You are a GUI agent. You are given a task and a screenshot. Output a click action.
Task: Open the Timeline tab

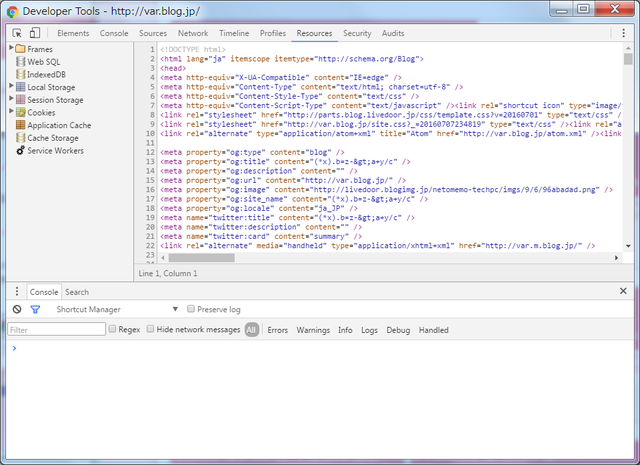pyautogui.click(x=234, y=33)
